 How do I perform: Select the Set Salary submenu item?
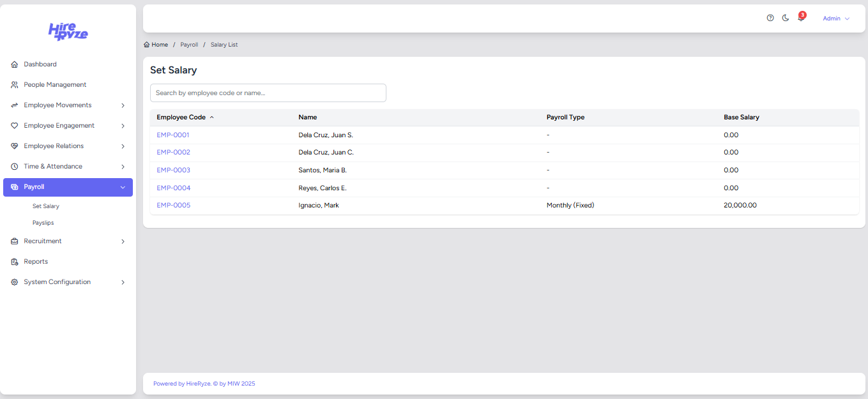click(46, 206)
